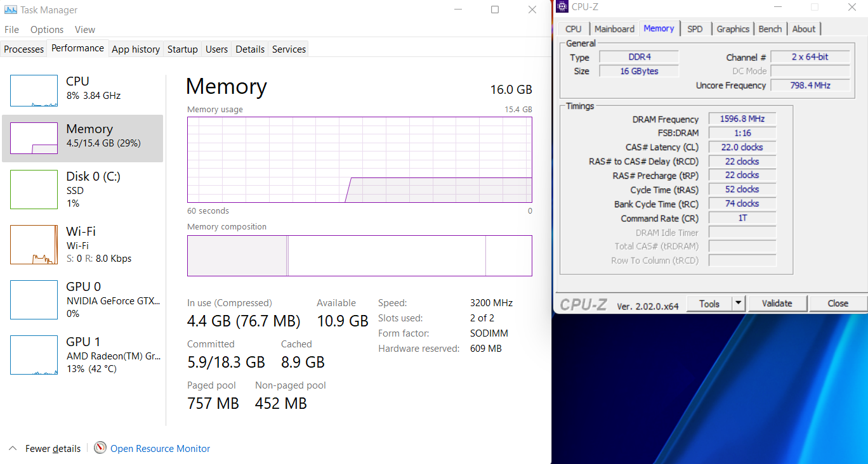Switch to the App history tab
The image size is (868, 464).
click(136, 49)
